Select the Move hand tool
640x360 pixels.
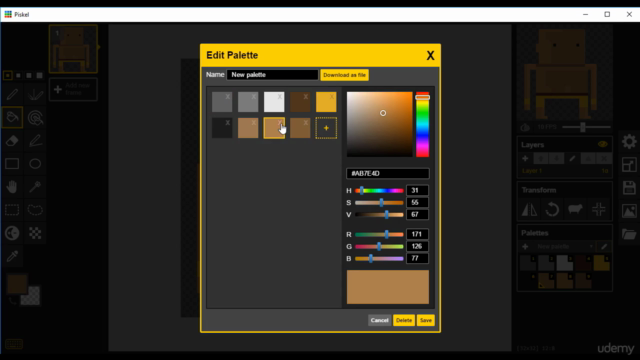pos(12,187)
